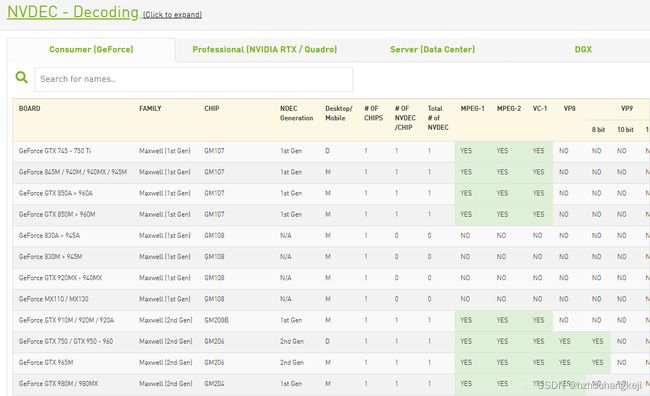Click VP9 8 bit YES in GTX 750 / GTX 950 row

click(598, 341)
